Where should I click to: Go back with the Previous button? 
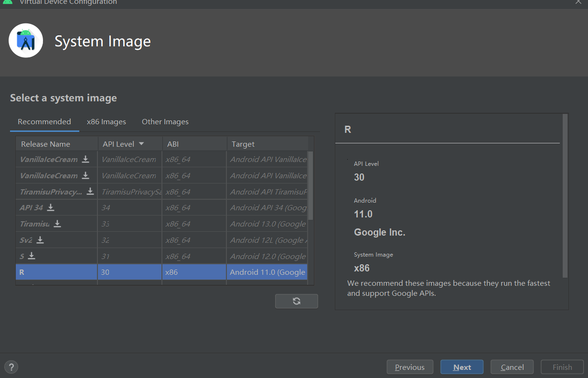[409, 367]
